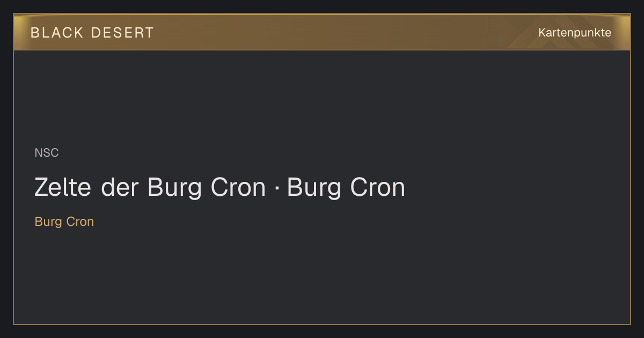Select the word Burg in gold subtitle

[x=47, y=222]
